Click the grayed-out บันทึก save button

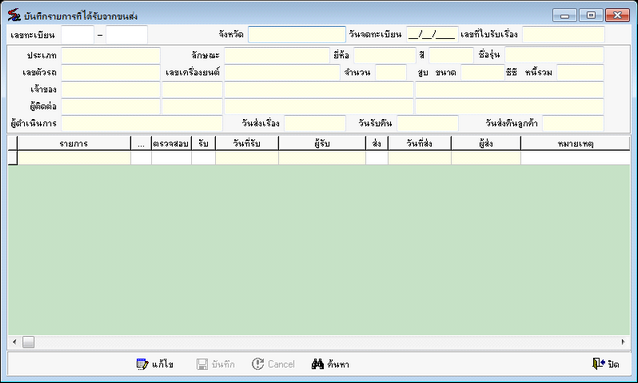[215, 364]
